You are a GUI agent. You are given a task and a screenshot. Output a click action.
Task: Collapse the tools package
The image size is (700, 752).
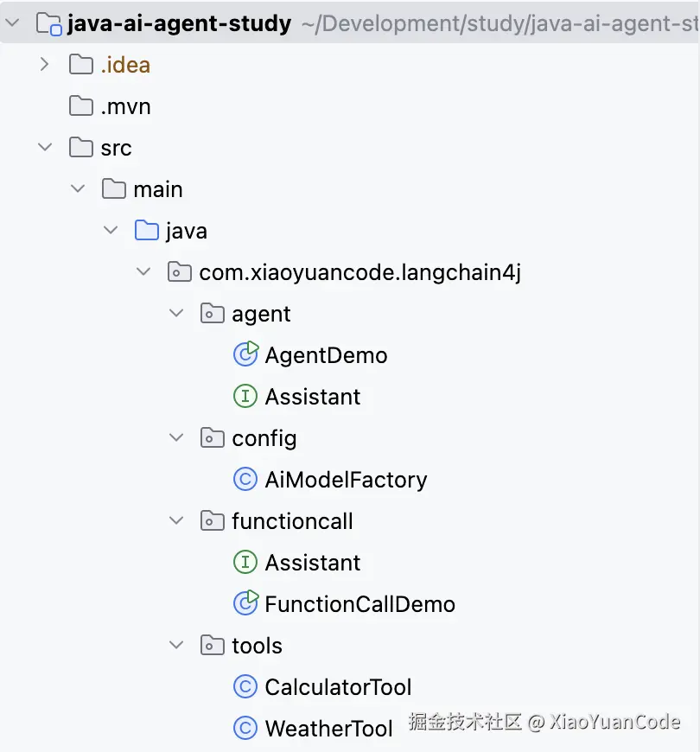click(176, 645)
